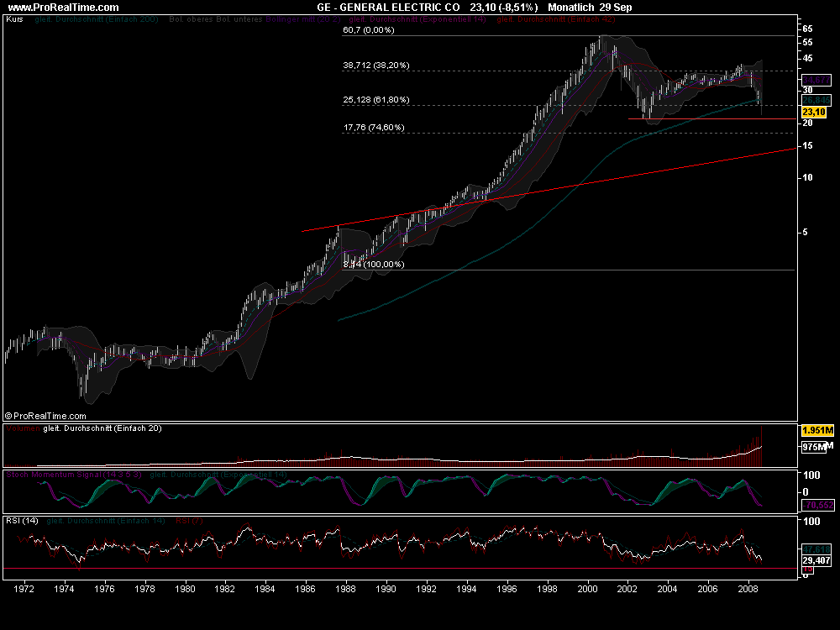Click Fibonacci label 3,14 (100,00%)
840x630 pixels.
[374, 264]
